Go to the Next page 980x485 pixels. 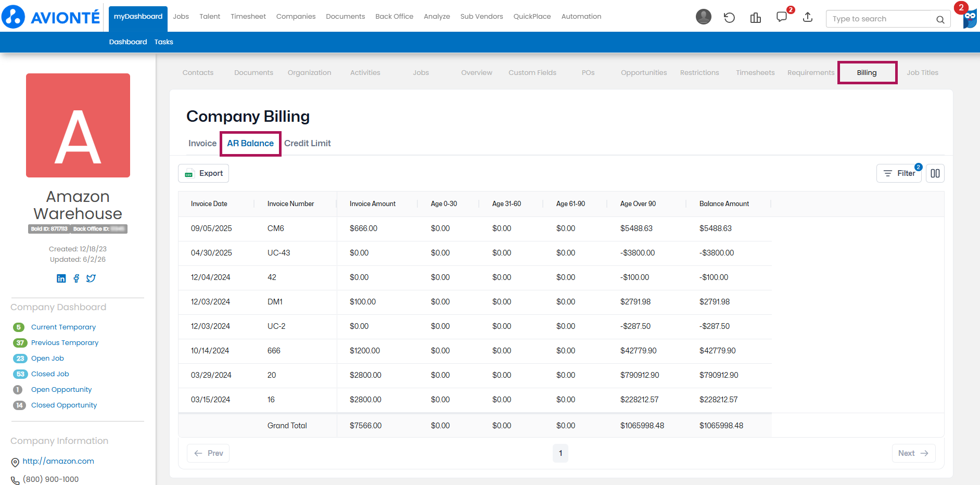[913, 453]
